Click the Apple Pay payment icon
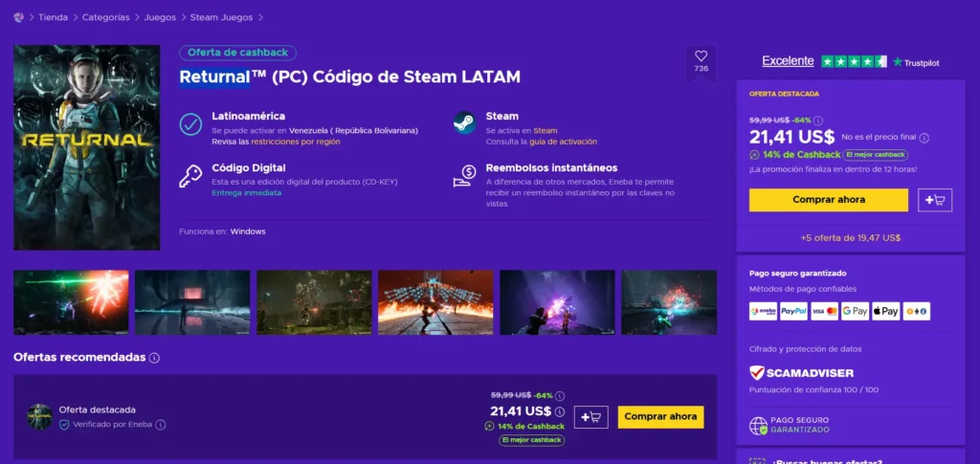 click(885, 311)
